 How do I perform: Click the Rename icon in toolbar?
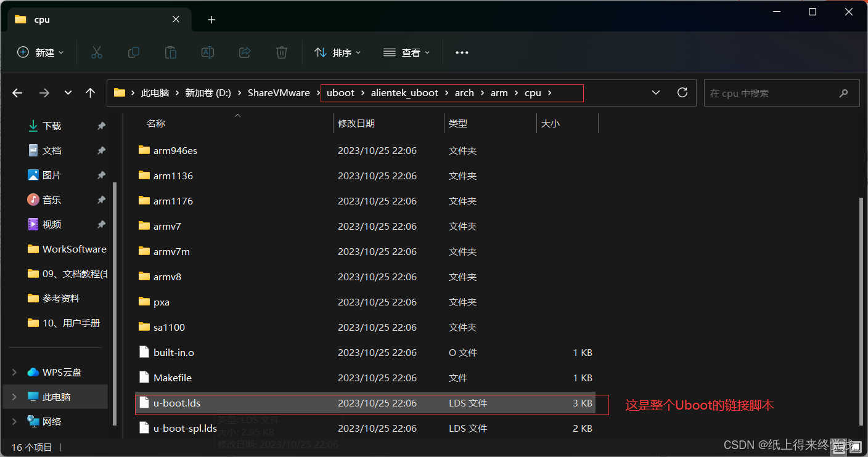(x=208, y=52)
